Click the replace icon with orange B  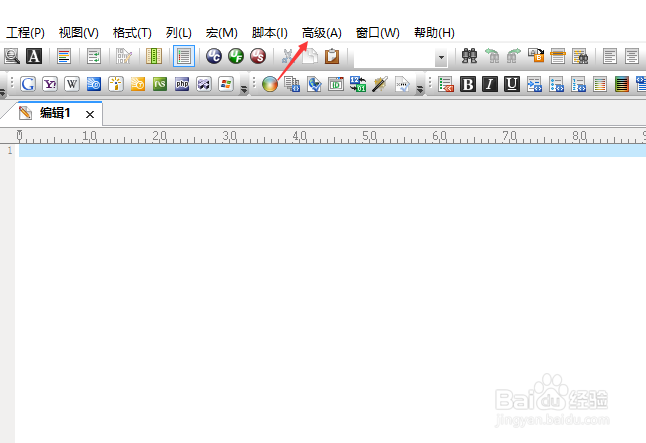tap(536, 56)
